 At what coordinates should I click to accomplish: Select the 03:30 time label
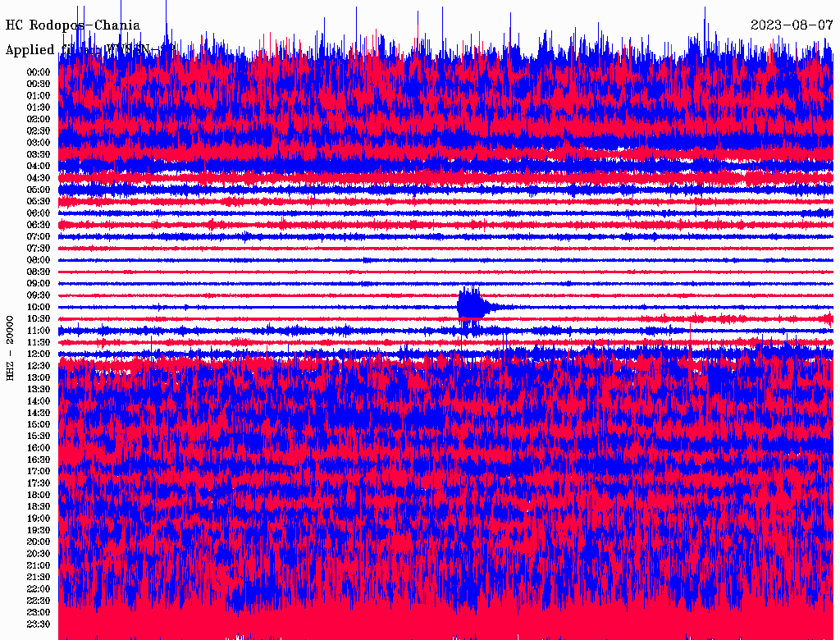point(39,154)
